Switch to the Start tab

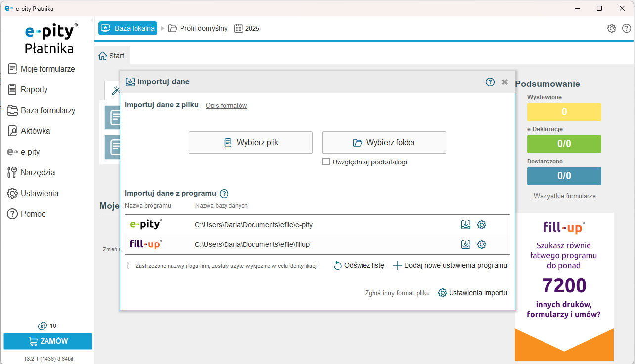coord(112,56)
